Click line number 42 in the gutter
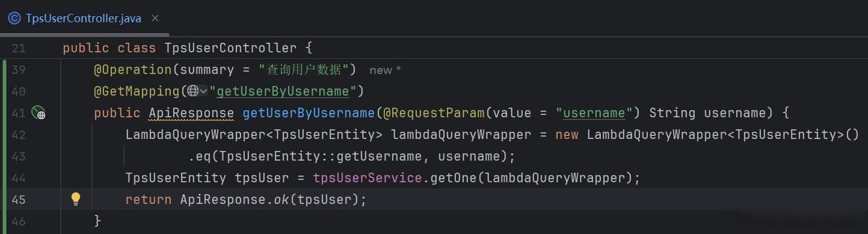 pyautogui.click(x=19, y=135)
